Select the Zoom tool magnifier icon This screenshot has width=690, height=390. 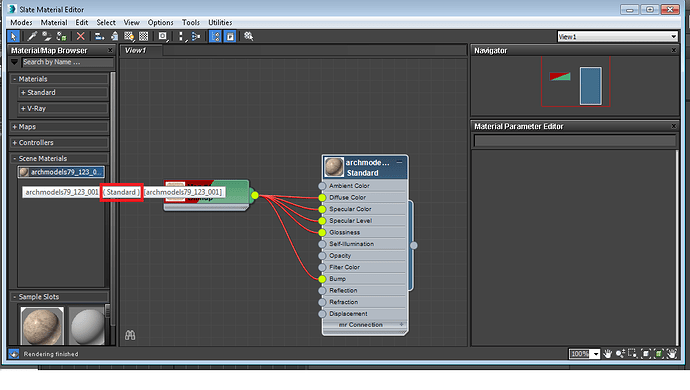[x=620, y=353]
